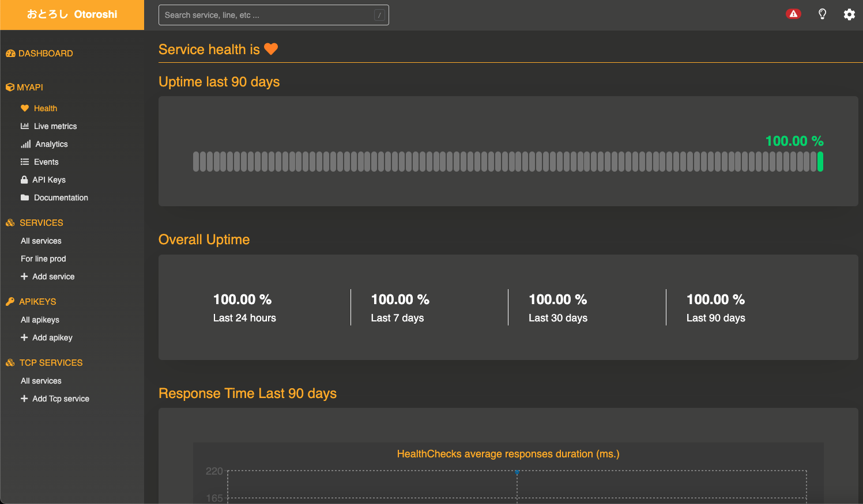Screen dimensions: 863x504
Task: Click the Documentation folder icon
Action: click(25, 198)
